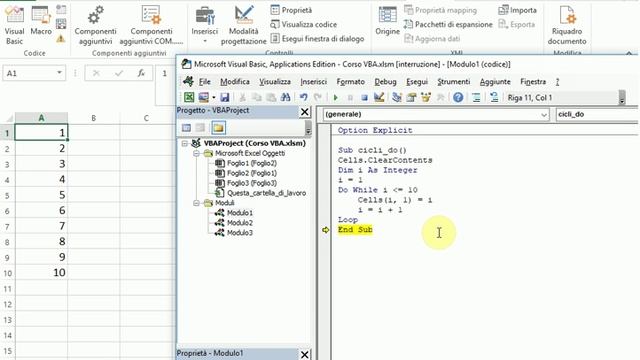
Task: Undo last action in VBE toolbar
Action: [x=303, y=97]
